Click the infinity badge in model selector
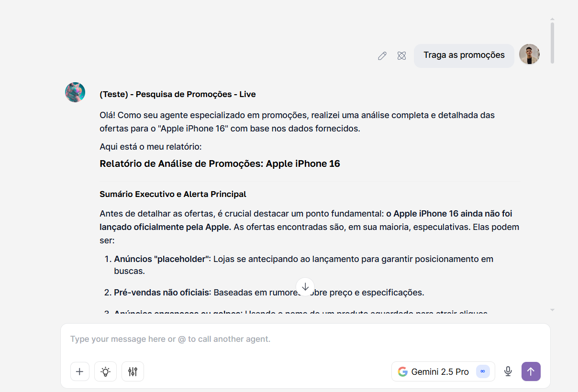 [x=483, y=371]
